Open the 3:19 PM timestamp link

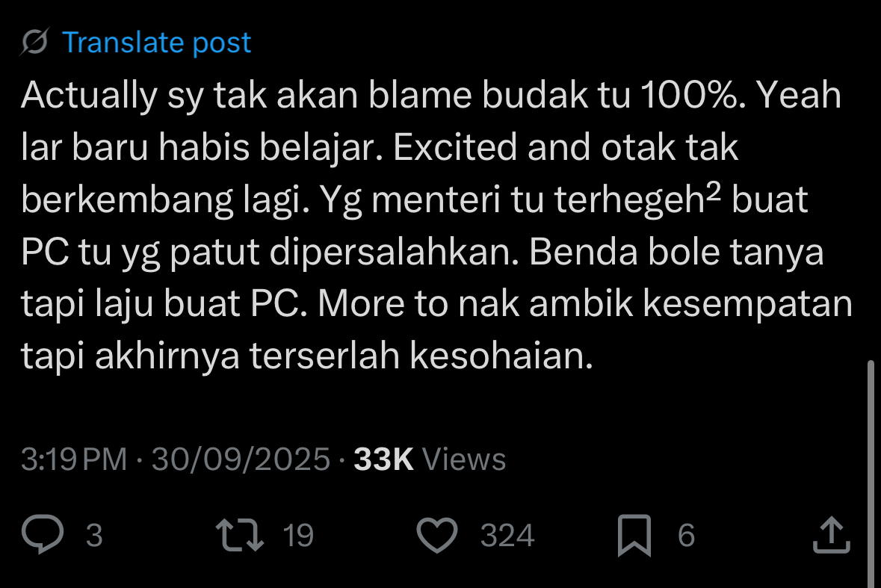(74, 459)
